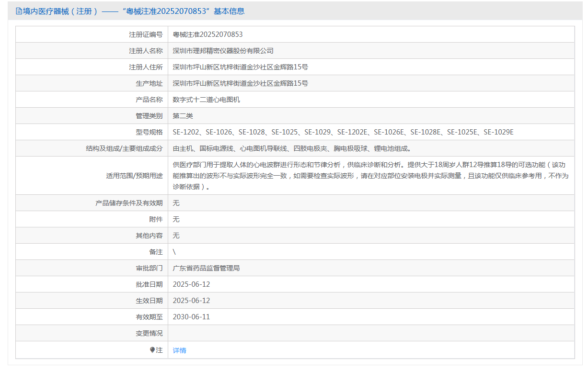The image size is (588, 371).
Task: Click the 无 value in the 附件 row
Action: pos(176,219)
